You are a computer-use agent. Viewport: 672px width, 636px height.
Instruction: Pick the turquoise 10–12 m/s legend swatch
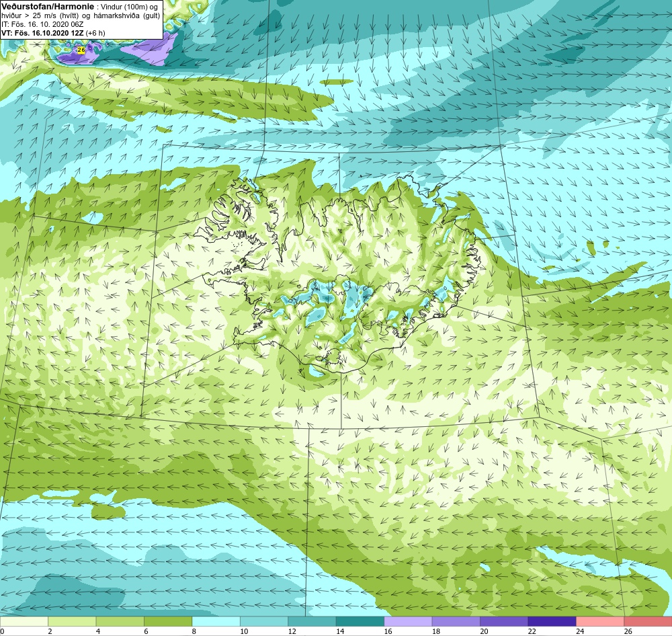[264, 621]
